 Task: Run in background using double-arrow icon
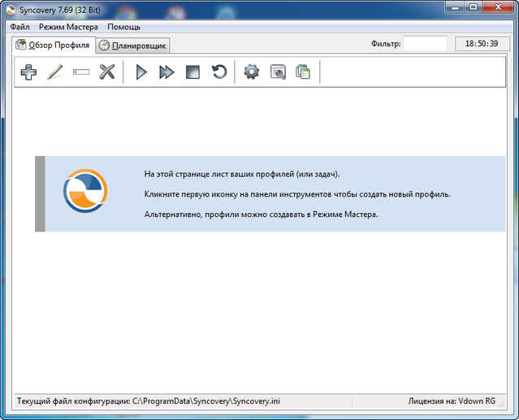167,71
